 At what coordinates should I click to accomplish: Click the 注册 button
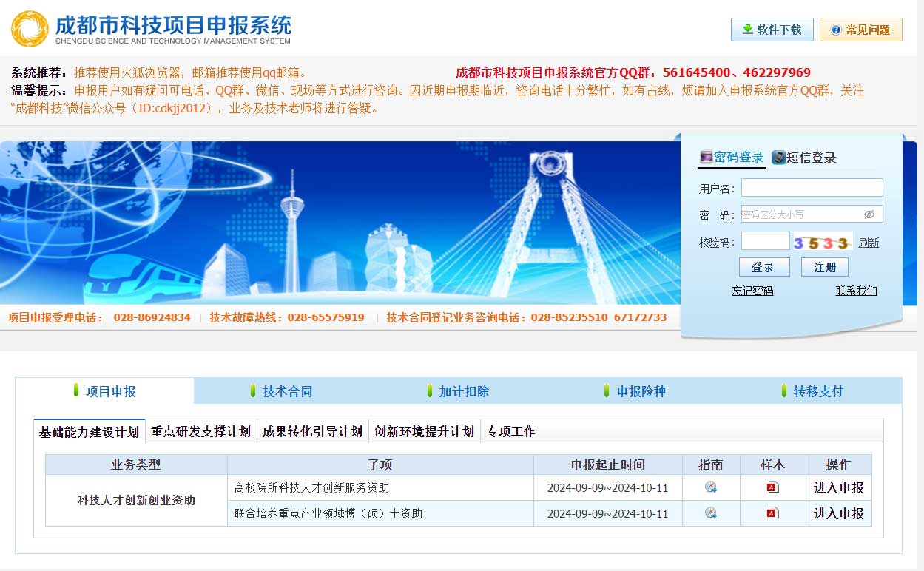click(x=824, y=267)
